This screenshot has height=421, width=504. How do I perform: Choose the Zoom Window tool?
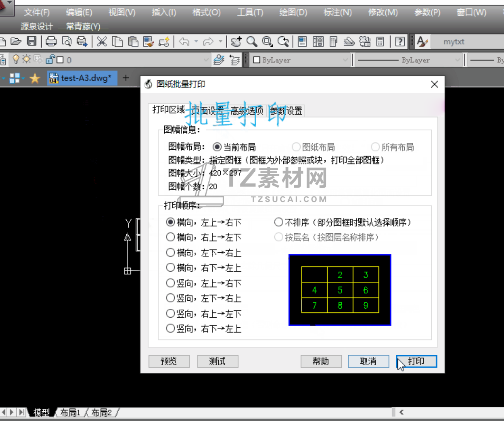(267, 41)
